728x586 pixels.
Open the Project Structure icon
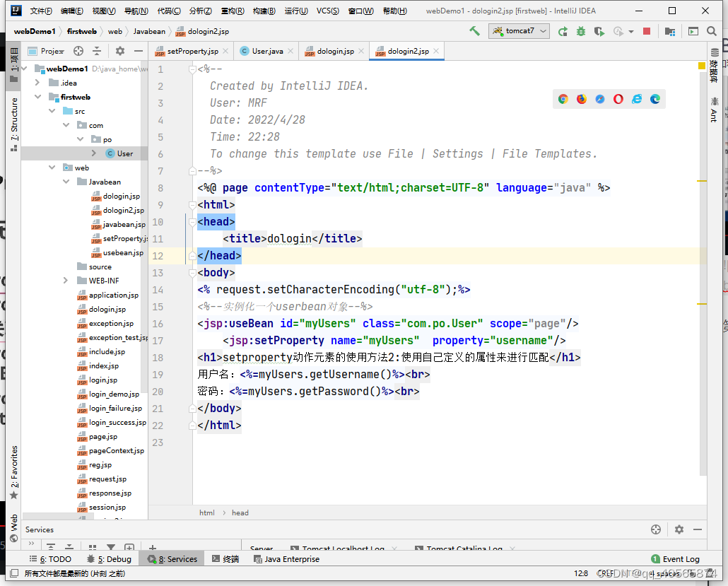coord(669,31)
